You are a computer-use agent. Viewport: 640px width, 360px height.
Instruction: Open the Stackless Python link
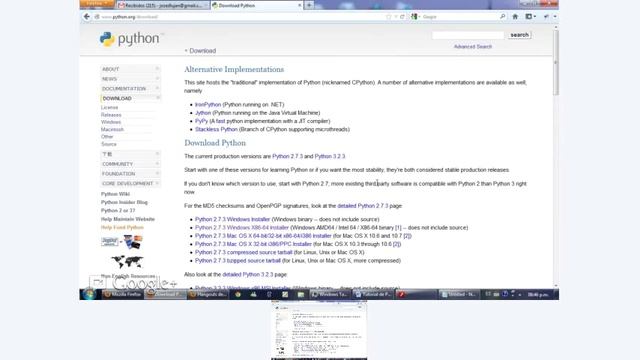pyautogui.click(x=216, y=129)
